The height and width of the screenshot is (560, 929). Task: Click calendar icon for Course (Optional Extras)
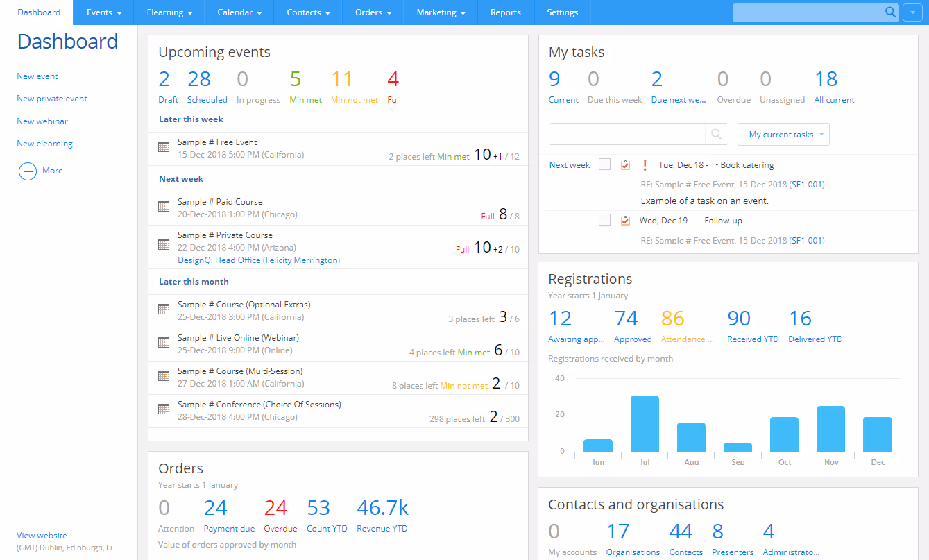pyautogui.click(x=164, y=309)
